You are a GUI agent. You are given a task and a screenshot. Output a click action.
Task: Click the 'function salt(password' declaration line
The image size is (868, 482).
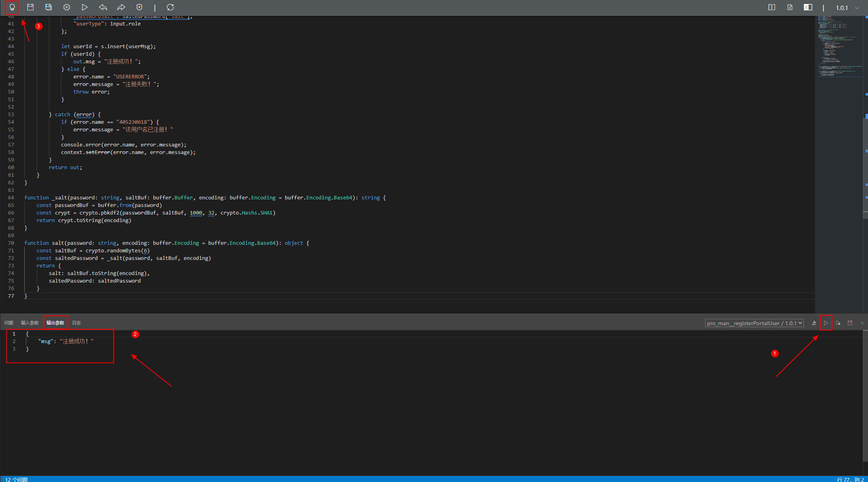point(166,243)
